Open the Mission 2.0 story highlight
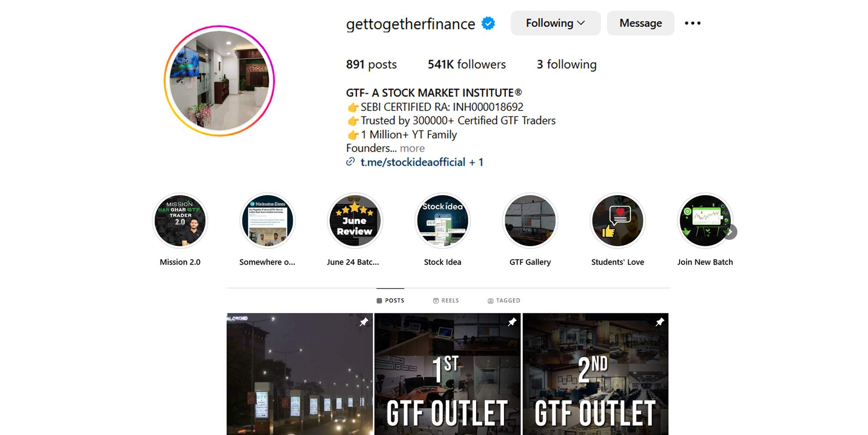The height and width of the screenshot is (435, 868). (x=180, y=221)
